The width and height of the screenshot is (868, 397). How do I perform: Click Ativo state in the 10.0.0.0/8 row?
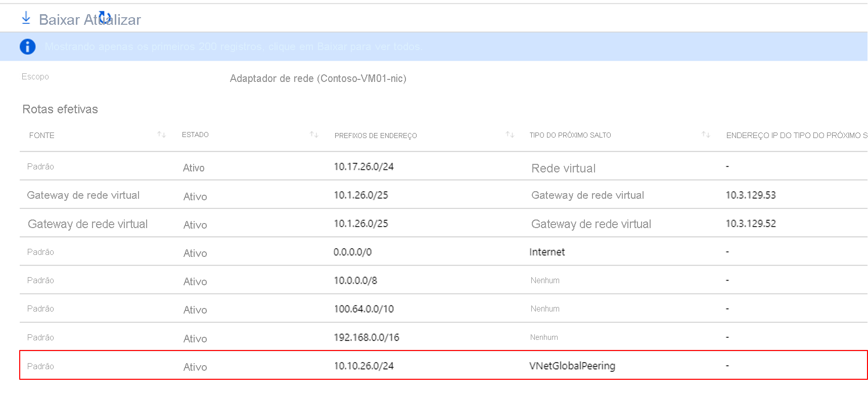click(x=195, y=282)
